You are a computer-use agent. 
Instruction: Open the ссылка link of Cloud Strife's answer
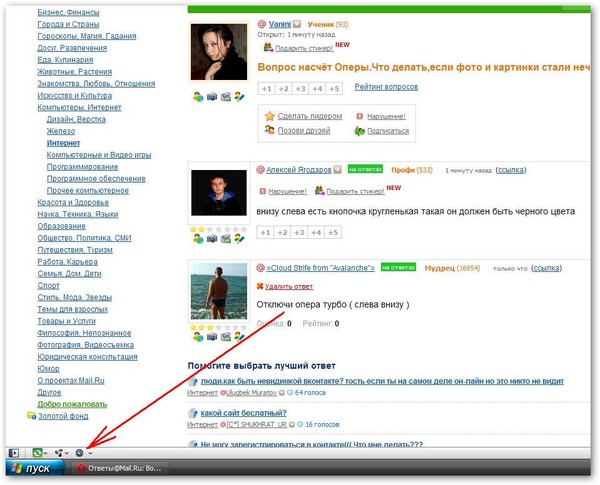tap(546, 268)
